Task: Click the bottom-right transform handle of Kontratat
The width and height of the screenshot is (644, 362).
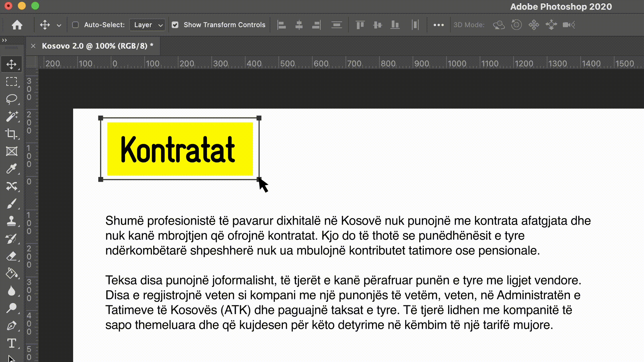Action: tap(259, 179)
